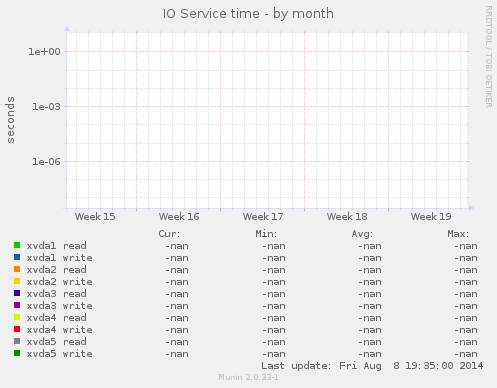Viewport: 497px width, 388px height.
Task: Select the 'xvda5 read' legend label
Action: [x=57, y=342]
